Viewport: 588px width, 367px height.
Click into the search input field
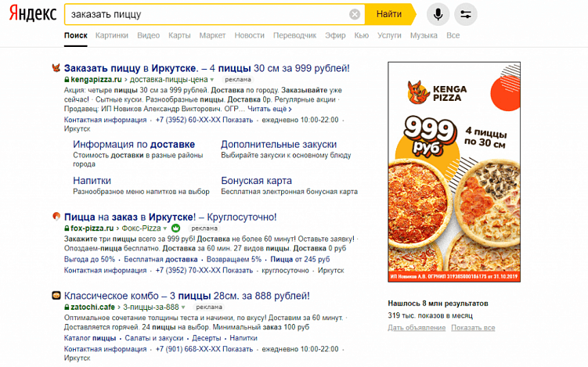(x=204, y=14)
